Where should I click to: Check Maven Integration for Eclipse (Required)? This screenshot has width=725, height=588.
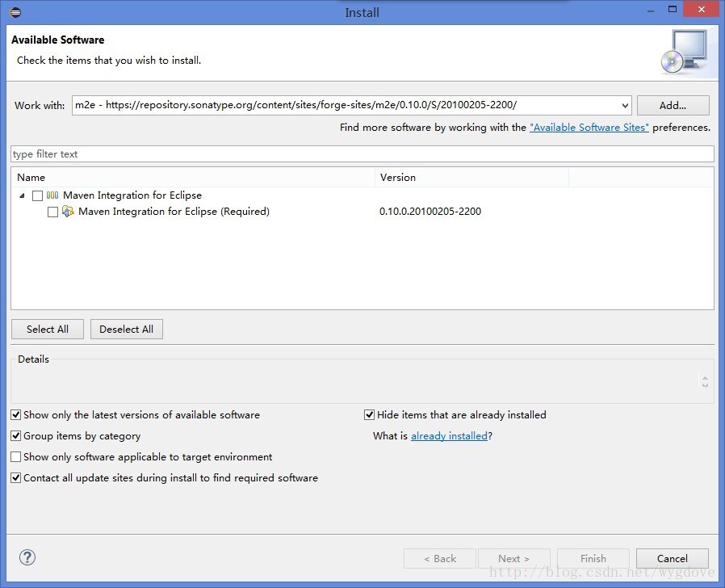(x=52, y=212)
